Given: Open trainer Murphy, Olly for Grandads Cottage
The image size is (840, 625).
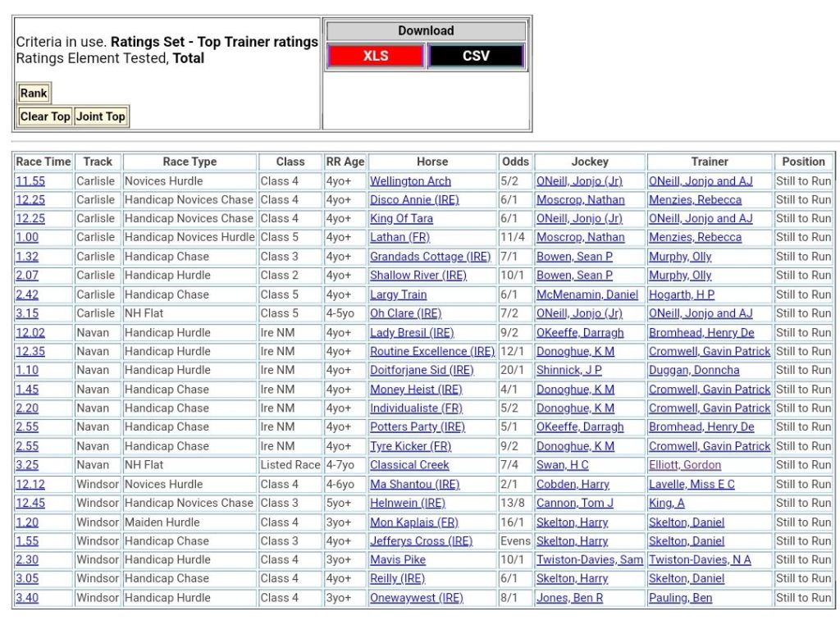Looking at the screenshot, I should (680, 257).
